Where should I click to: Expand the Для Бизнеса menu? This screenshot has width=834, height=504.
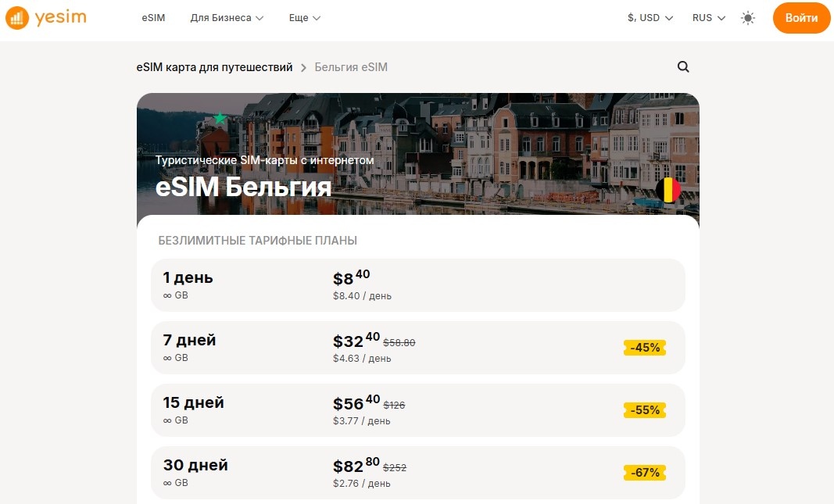[x=227, y=18]
